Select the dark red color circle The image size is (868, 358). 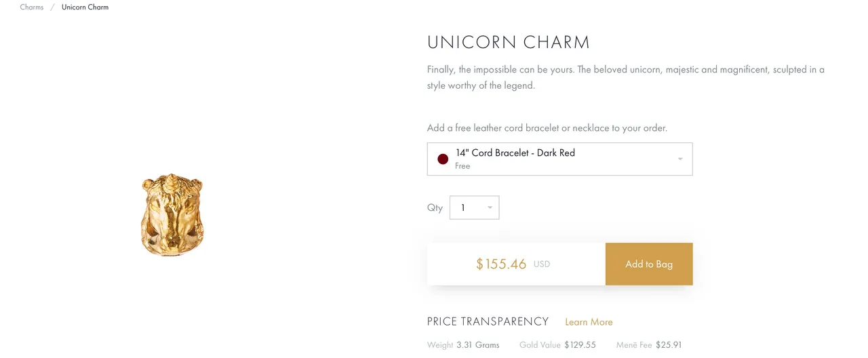click(443, 159)
